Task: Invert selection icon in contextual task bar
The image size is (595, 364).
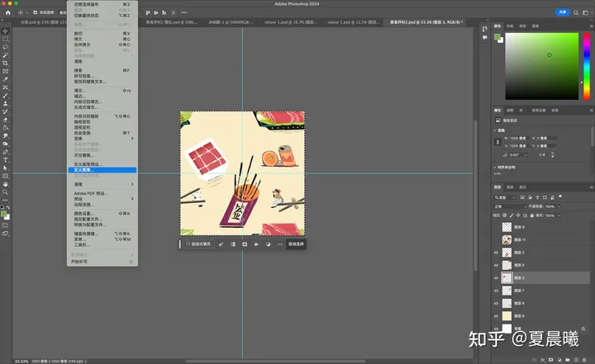Action: [x=232, y=244]
